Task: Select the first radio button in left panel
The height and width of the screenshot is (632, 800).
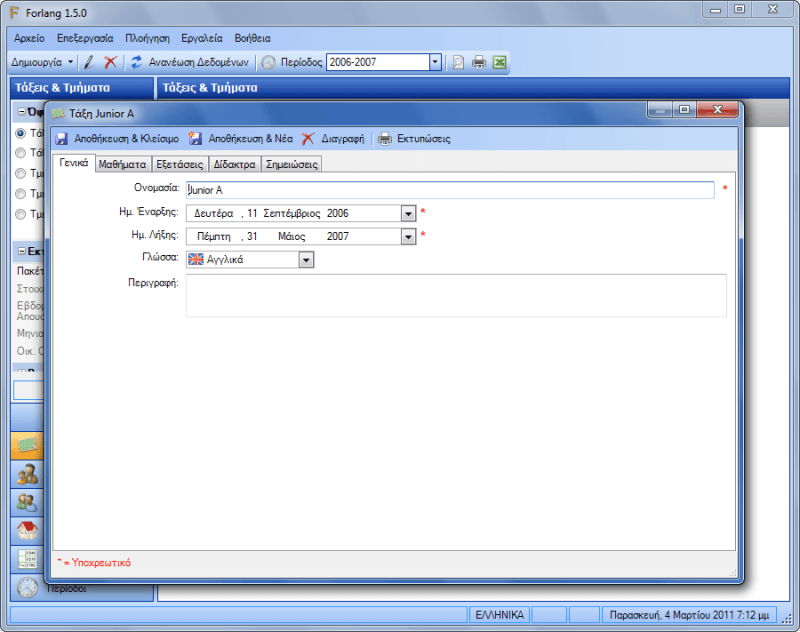Action: [20, 133]
